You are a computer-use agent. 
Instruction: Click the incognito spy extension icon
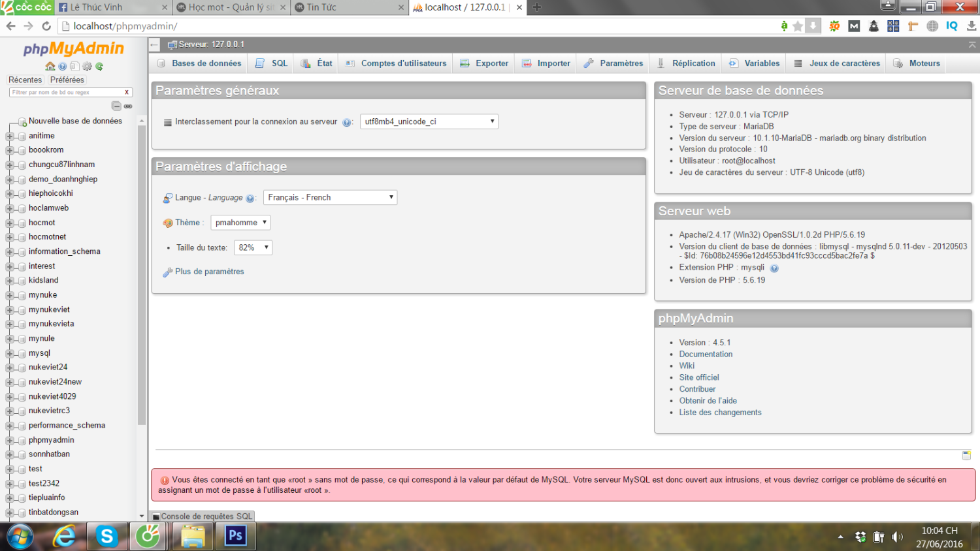pyautogui.click(x=874, y=26)
